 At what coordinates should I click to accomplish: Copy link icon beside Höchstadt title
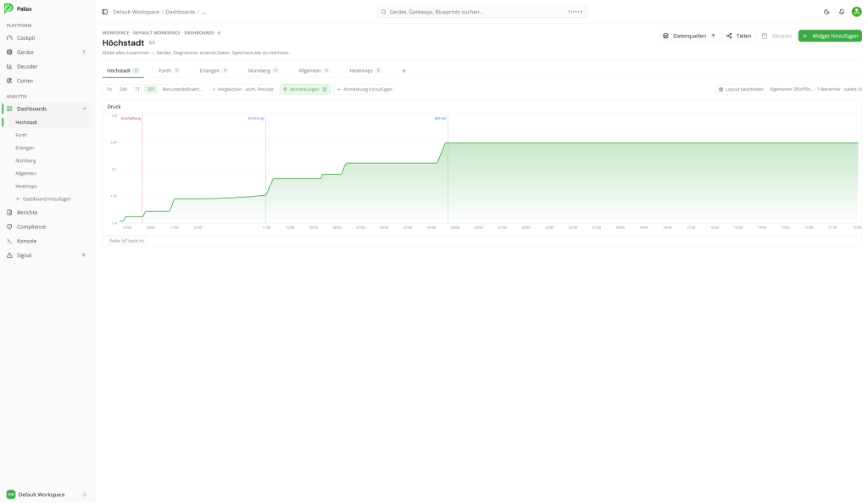pyautogui.click(x=153, y=42)
